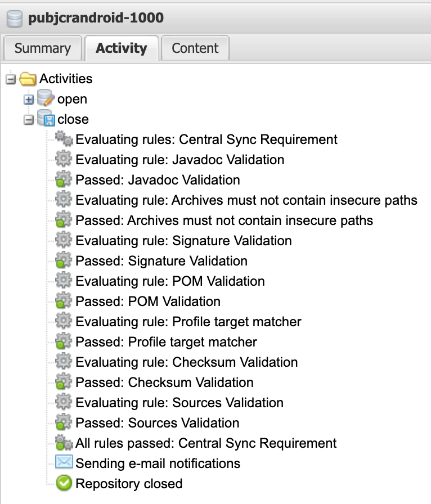
Task: Select Evaluating rule: Archives insecure paths entry
Action: point(246,200)
